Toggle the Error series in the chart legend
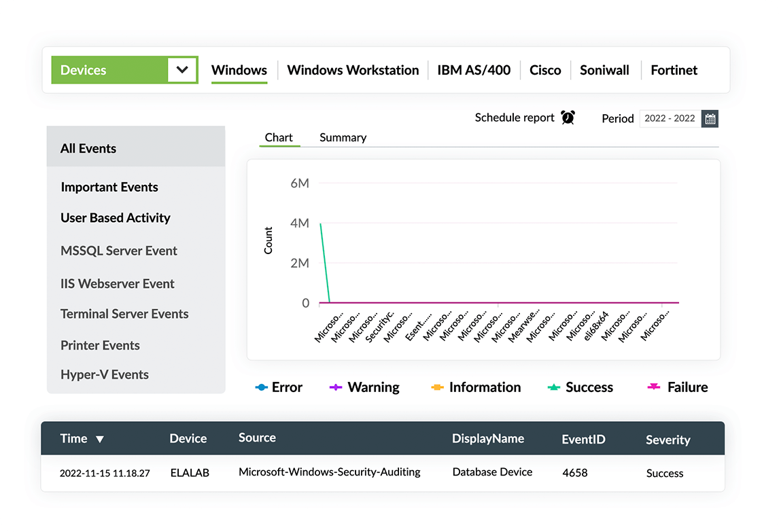Viewport: 779px width, 532px height. tap(279, 387)
